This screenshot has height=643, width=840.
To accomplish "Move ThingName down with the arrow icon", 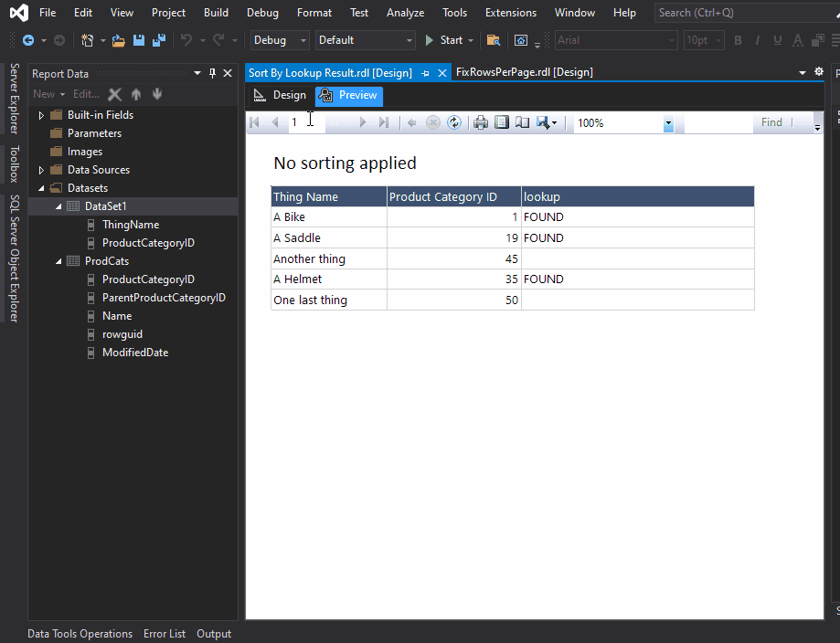I will (x=156, y=94).
